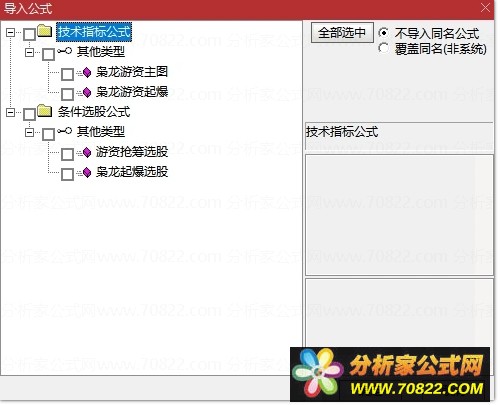Collapse 其他类型 node under 技术指标公式
500x405 pixels.
point(30,52)
